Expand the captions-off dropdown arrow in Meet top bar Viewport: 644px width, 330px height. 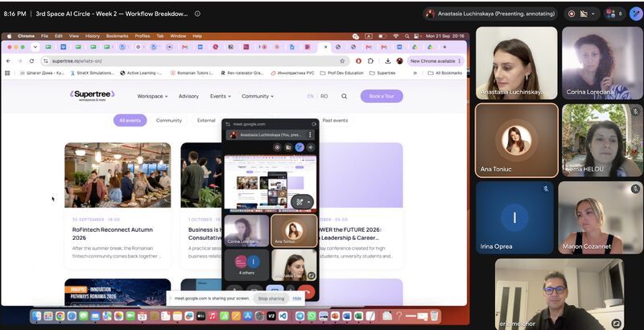pos(592,14)
